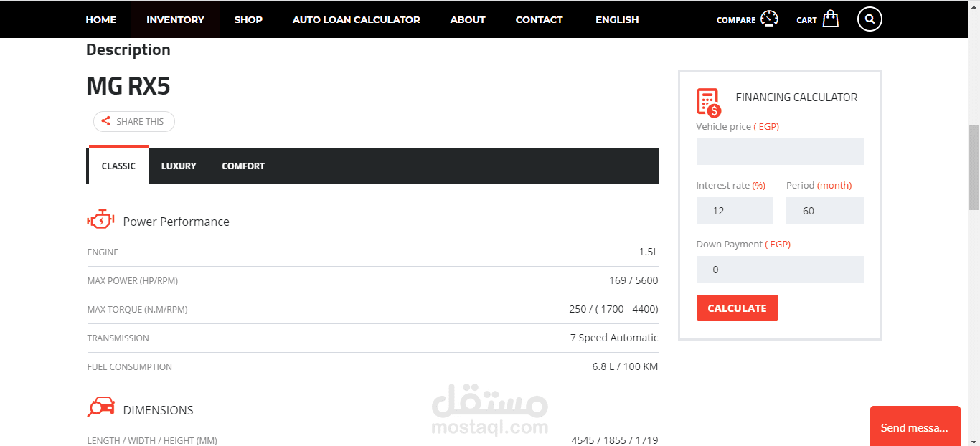980x446 pixels.
Task: Click the LENGTH / WIDTH / HEIGHT (MM) label
Action: (152, 441)
